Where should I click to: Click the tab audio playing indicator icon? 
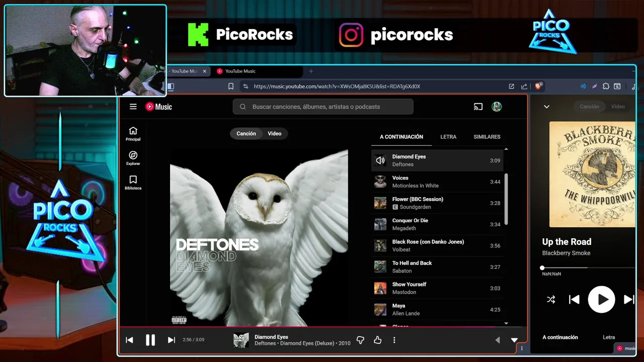pos(583,86)
